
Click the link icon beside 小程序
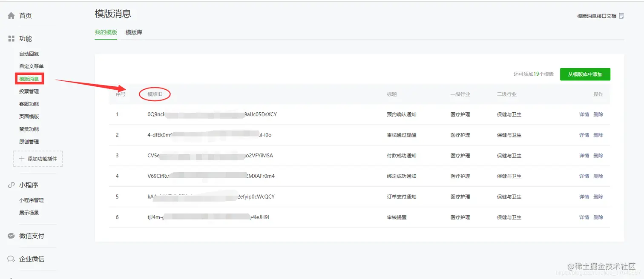click(x=11, y=185)
